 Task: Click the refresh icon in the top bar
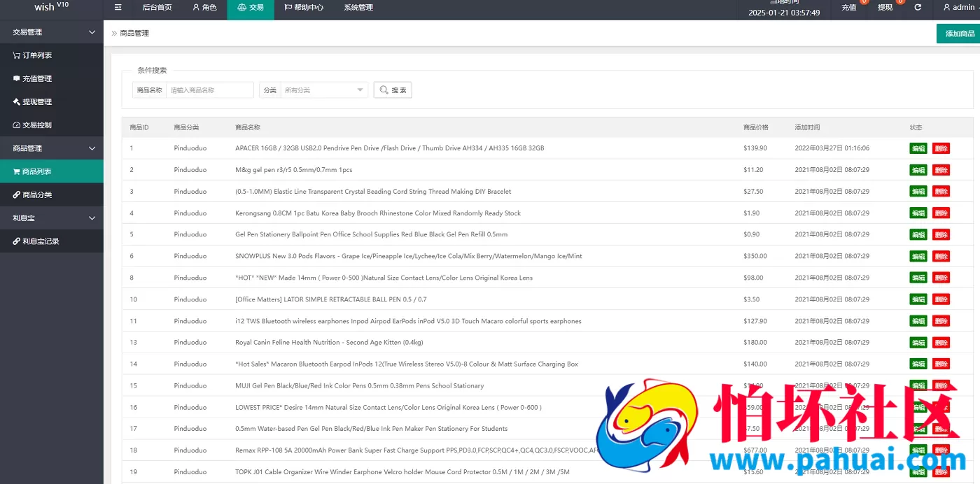918,8
